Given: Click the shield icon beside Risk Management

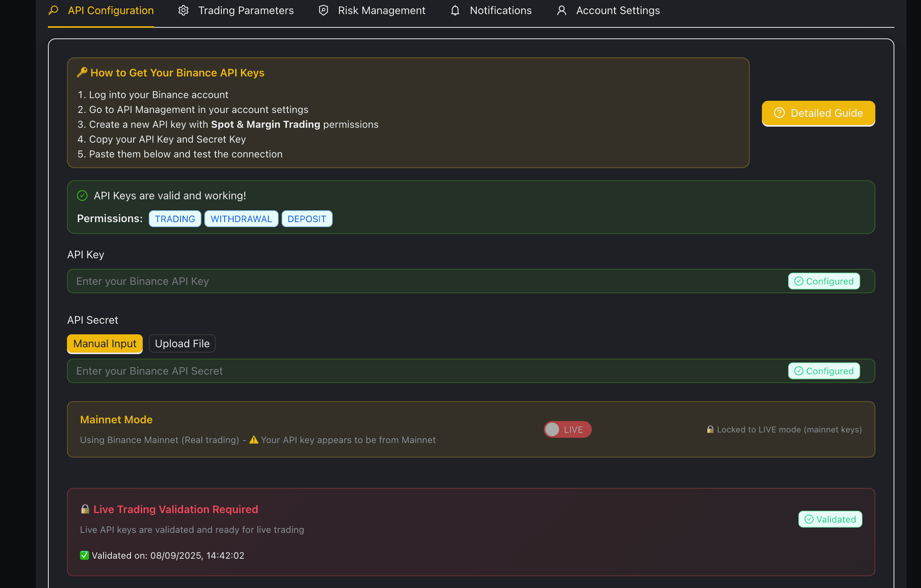Looking at the screenshot, I should 323,10.
